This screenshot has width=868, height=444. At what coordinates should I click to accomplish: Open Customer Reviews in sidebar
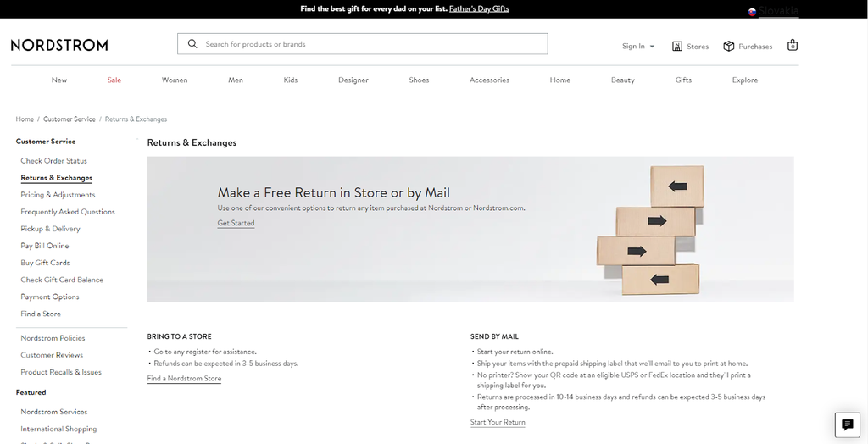(52, 355)
